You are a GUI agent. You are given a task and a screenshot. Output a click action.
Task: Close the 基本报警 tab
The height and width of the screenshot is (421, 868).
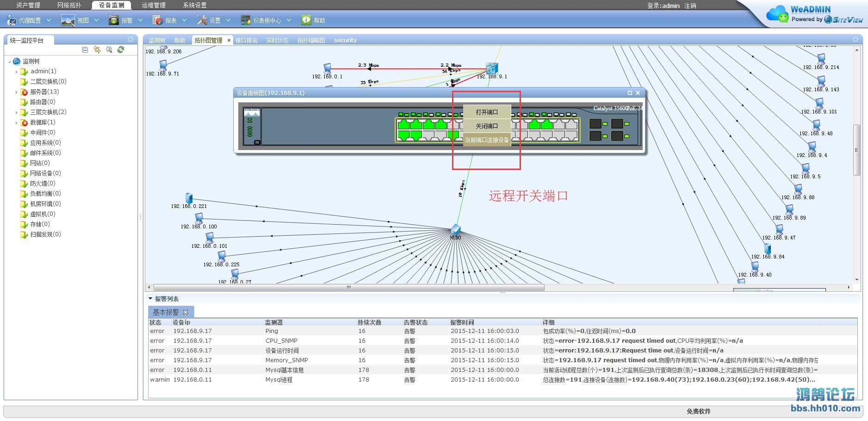pos(186,312)
